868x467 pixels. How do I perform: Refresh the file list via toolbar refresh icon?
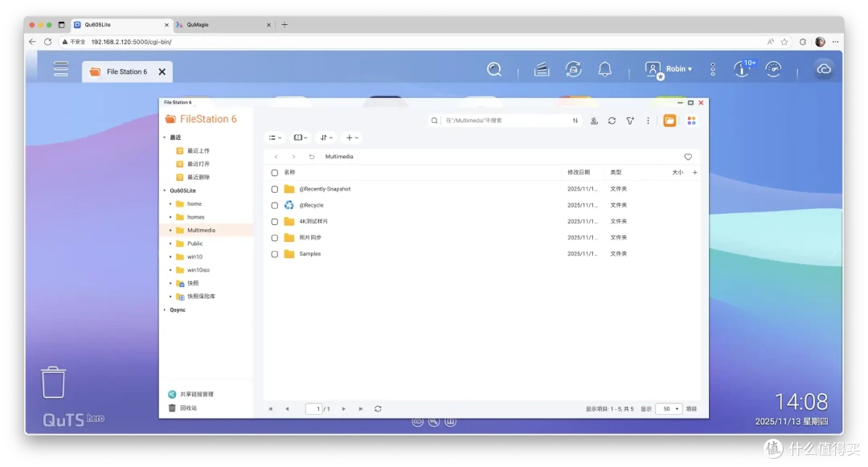[612, 121]
